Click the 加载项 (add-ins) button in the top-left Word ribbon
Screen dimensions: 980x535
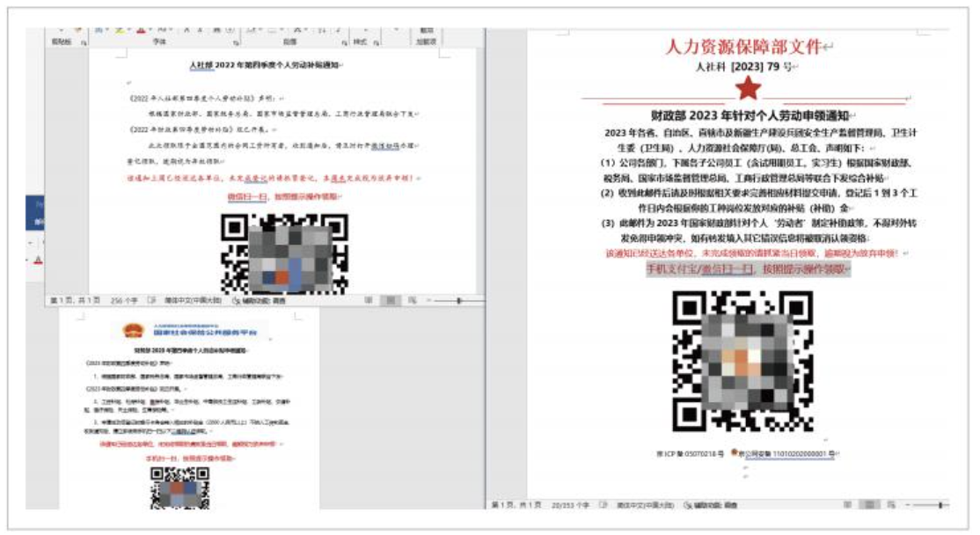pyautogui.click(x=427, y=36)
